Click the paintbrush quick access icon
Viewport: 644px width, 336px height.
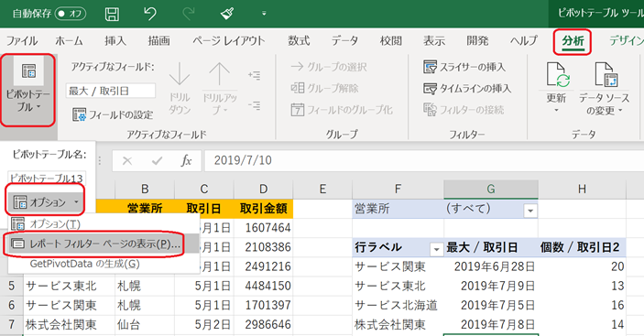click(x=227, y=14)
